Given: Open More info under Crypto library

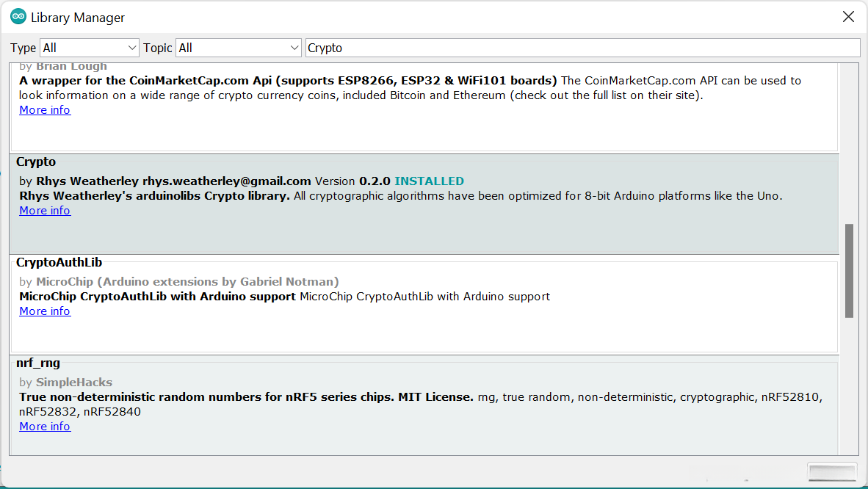Looking at the screenshot, I should [x=45, y=211].
